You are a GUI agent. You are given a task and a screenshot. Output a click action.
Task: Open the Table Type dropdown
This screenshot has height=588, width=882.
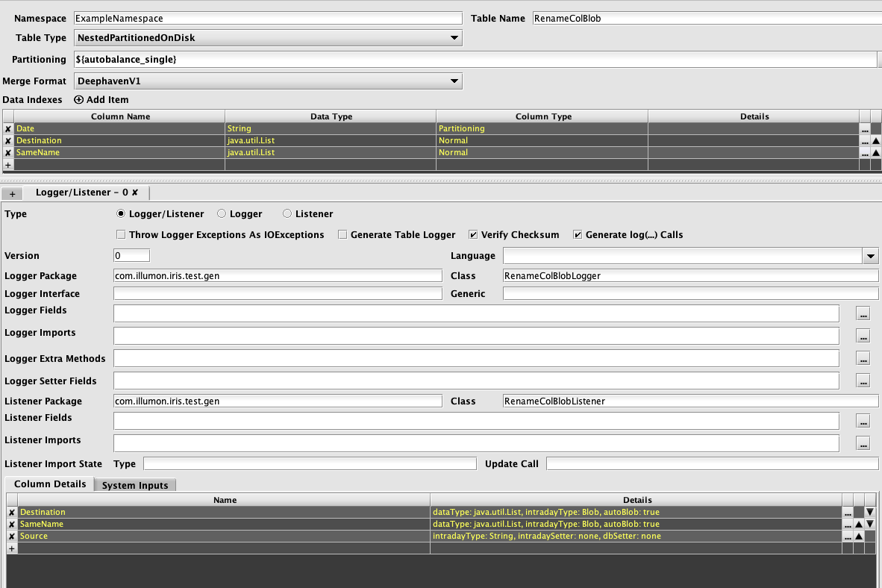454,37
